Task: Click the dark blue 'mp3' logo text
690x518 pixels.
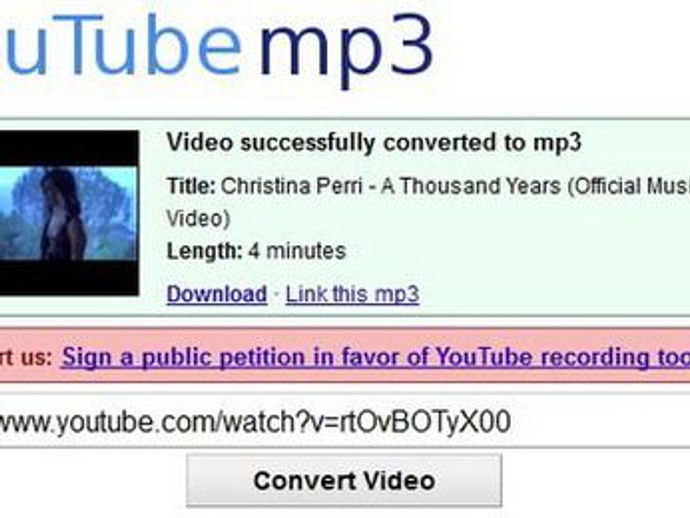Action: coord(346,49)
